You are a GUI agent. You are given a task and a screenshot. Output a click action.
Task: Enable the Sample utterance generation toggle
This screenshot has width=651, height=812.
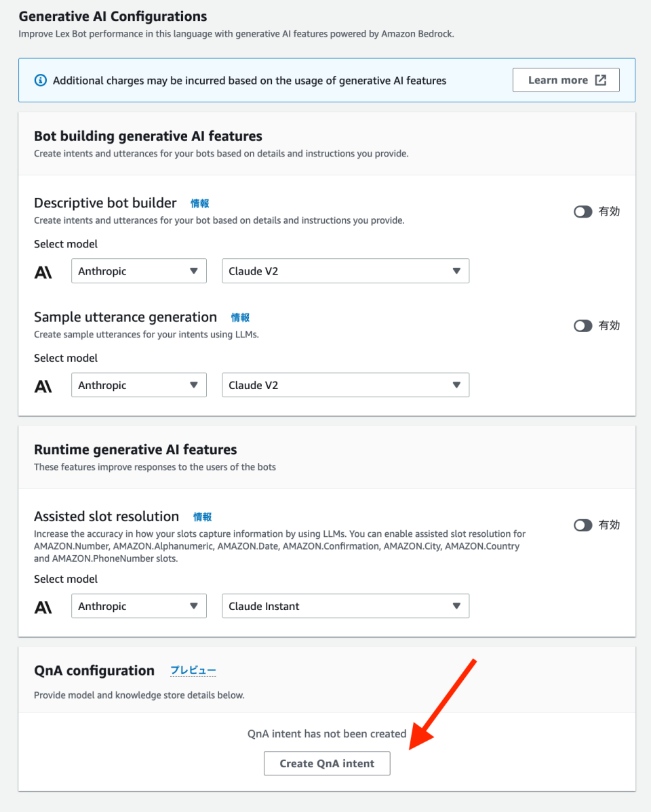[583, 325]
